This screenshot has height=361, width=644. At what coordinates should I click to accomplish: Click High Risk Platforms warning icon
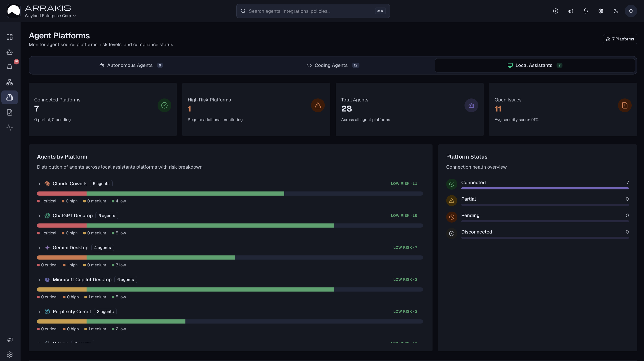pos(318,105)
